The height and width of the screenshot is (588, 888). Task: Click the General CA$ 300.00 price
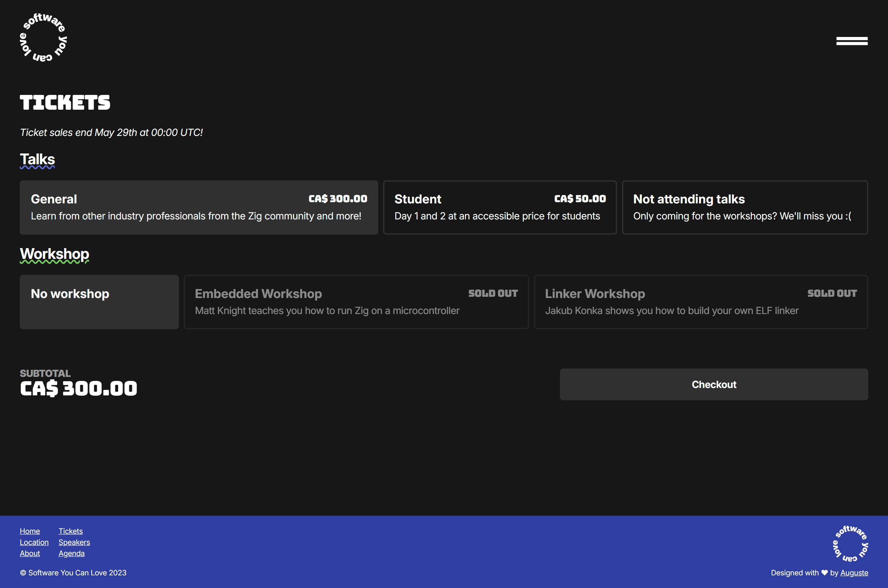[338, 199]
